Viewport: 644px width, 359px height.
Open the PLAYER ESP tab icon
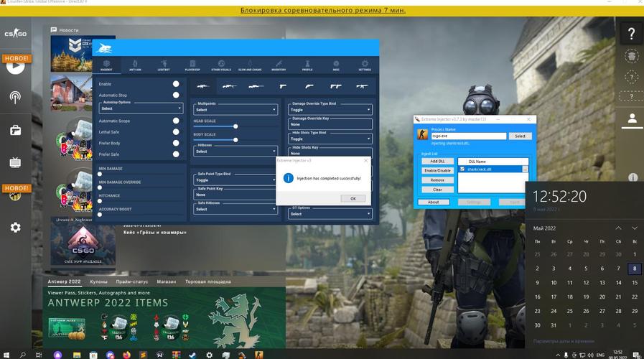tap(192, 63)
